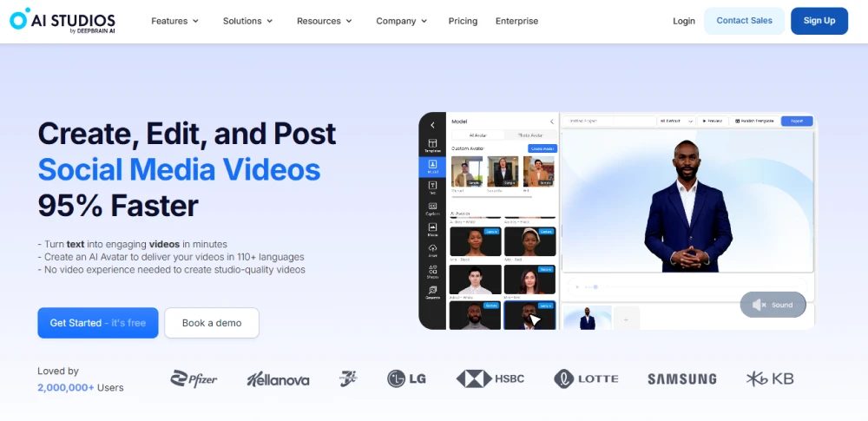The width and height of the screenshot is (868, 421).
Task: Switch to the Photo Avatar tab
Action: pyautogui.click(x=530, y=135)
